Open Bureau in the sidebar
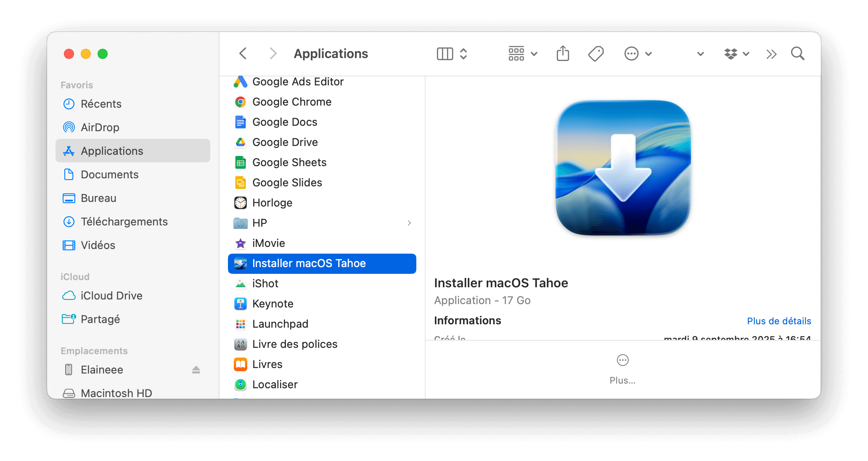Screen dimensions: 868x461 coord(133,198)
